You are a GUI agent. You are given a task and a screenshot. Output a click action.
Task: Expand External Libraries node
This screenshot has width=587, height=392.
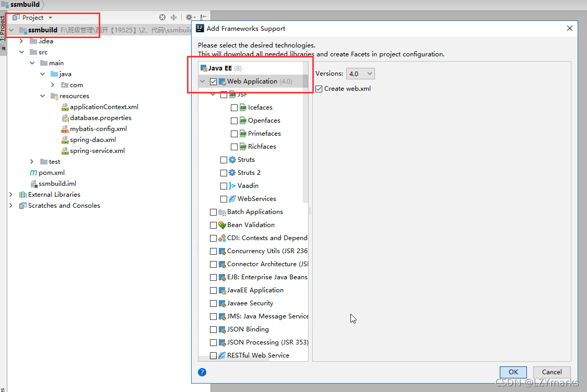11,195
